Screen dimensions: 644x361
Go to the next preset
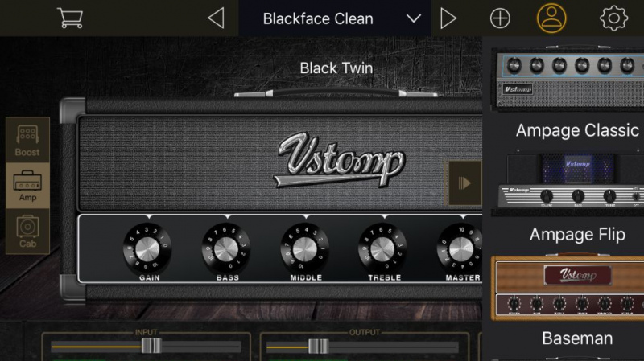448,18
